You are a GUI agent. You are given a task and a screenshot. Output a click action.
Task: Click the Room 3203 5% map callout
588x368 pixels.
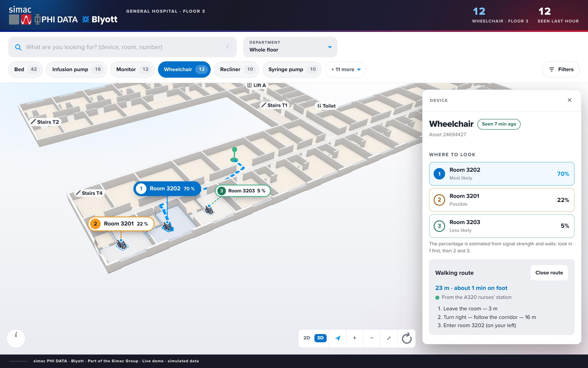click(x=243, y=191)
